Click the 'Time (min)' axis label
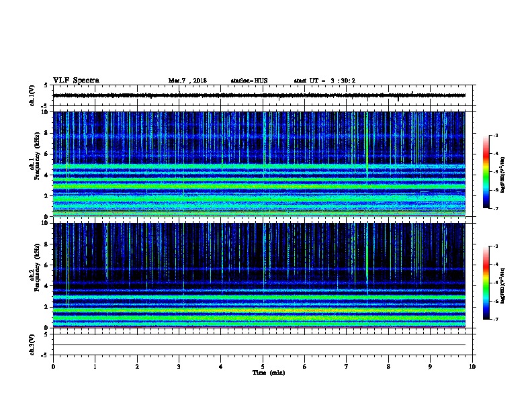Viewport: 532px width, 411px height. [269, 373]
